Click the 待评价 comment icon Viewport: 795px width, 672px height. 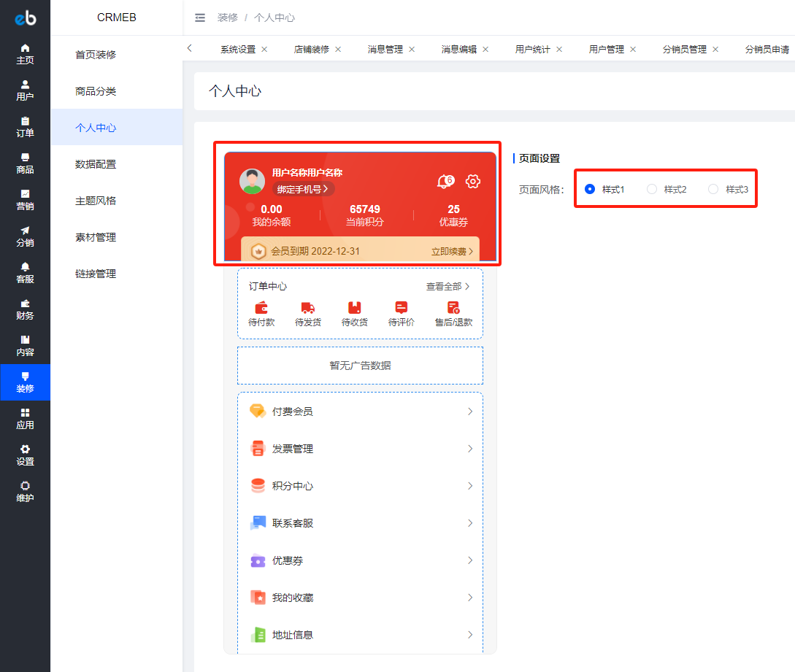(x=401, y=308)
